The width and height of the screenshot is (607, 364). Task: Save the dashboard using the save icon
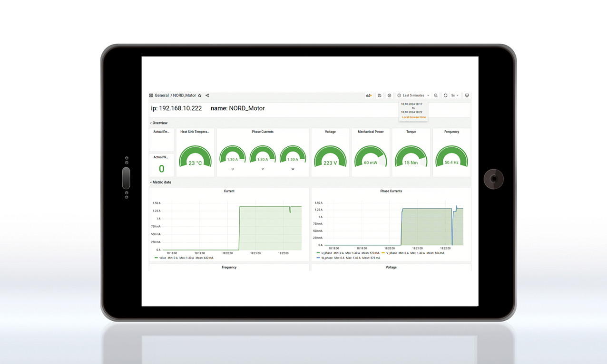click(x=379, y=95)
